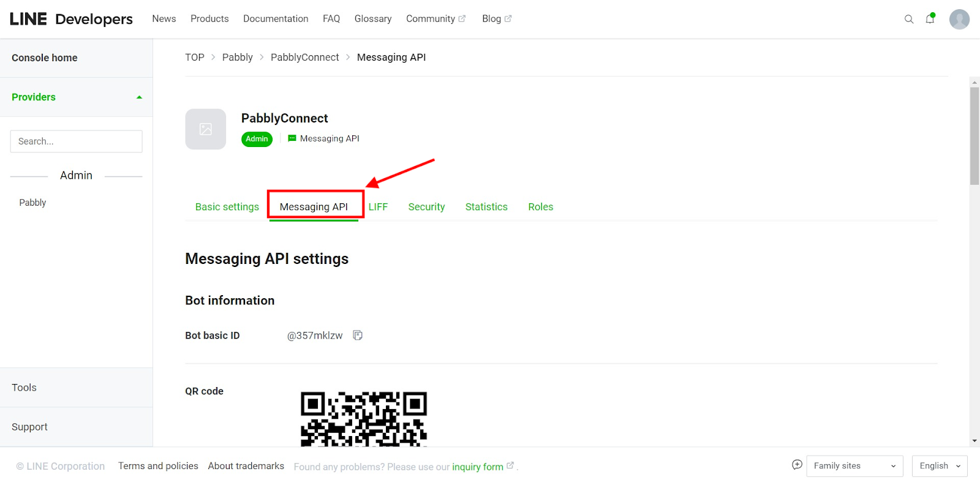Click the Admin section label in sidebar

(x=77, y=176)
